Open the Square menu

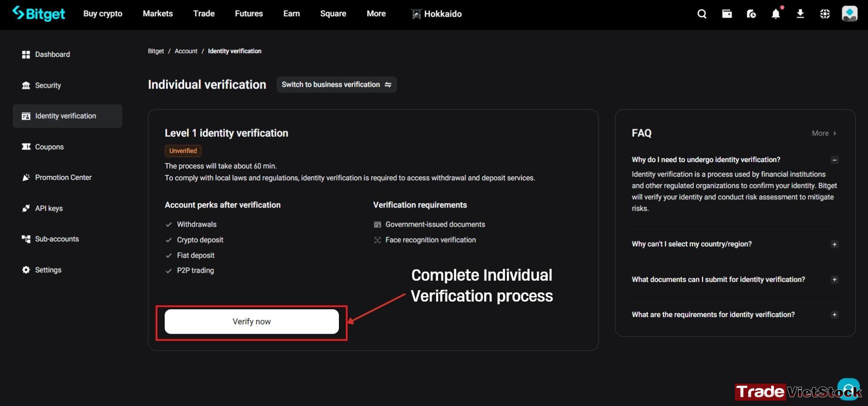click(333, 14)
